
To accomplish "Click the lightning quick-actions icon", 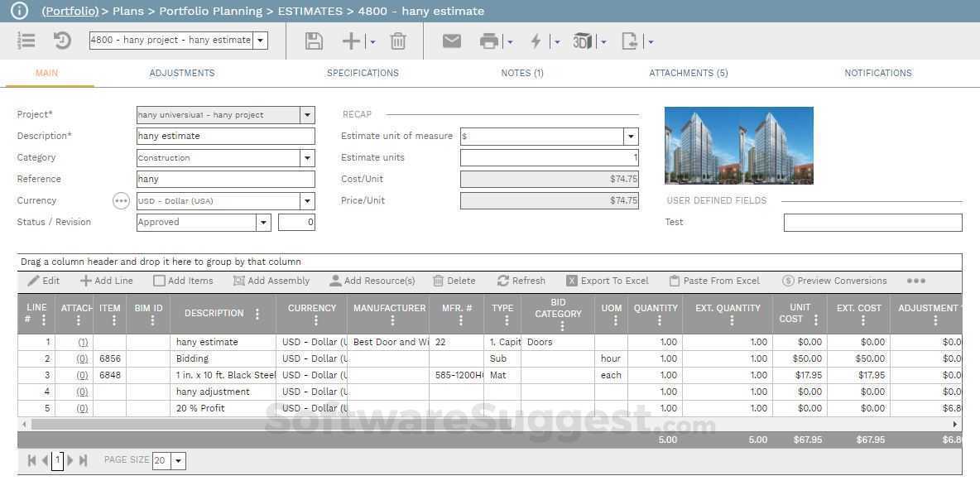I will point(538,41).
